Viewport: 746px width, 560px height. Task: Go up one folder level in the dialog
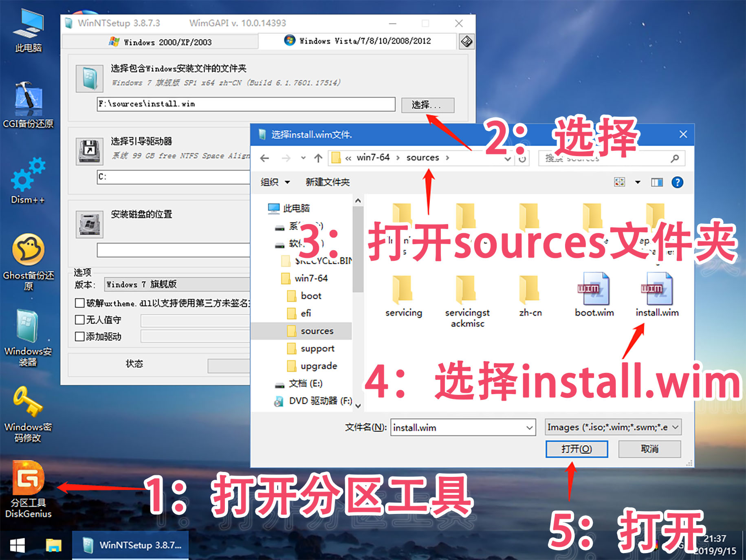pos(318,158)
